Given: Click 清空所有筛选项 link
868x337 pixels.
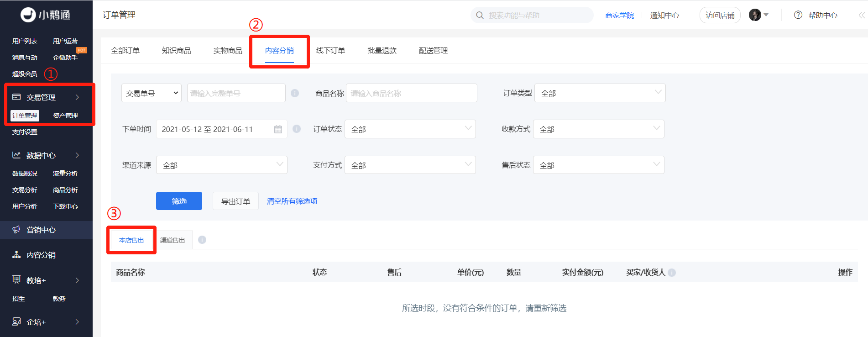Looking at the screenshot, I should tap(292, 201).
